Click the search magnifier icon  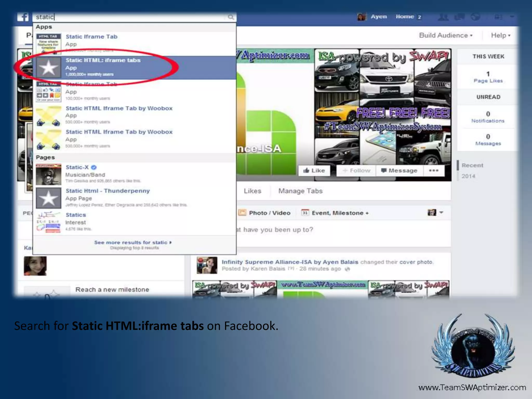point(231,17)
